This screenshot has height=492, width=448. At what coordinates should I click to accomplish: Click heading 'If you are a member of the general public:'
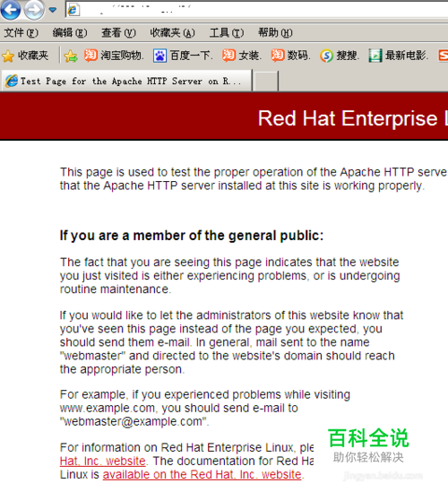[x=192, y=236]
